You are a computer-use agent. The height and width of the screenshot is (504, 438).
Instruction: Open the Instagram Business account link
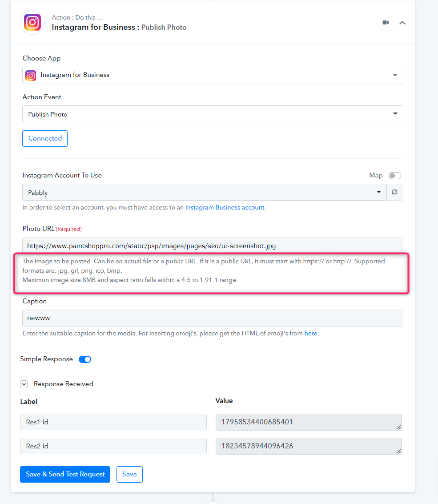coord(225,207)
